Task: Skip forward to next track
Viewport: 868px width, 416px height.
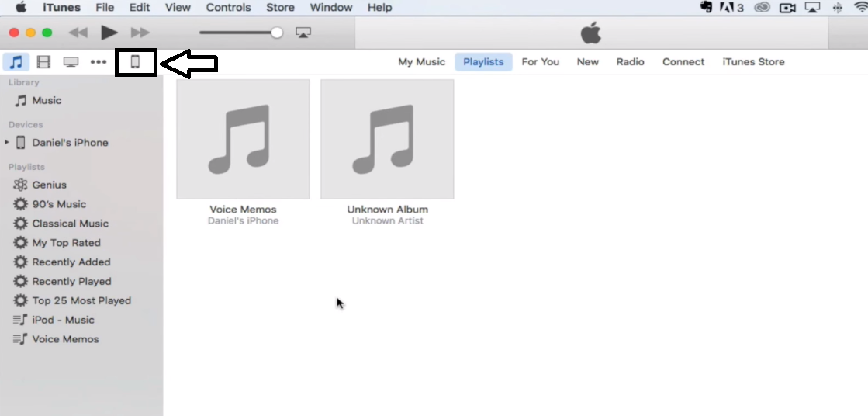Action: point(140,33)
